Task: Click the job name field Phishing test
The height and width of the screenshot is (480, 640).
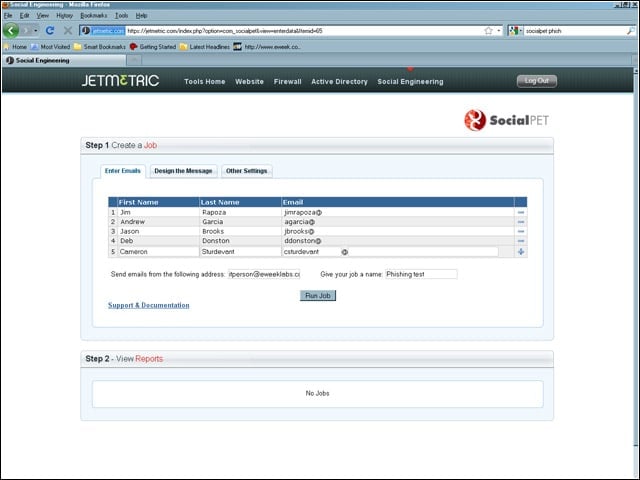Action: tap(421, 274)
